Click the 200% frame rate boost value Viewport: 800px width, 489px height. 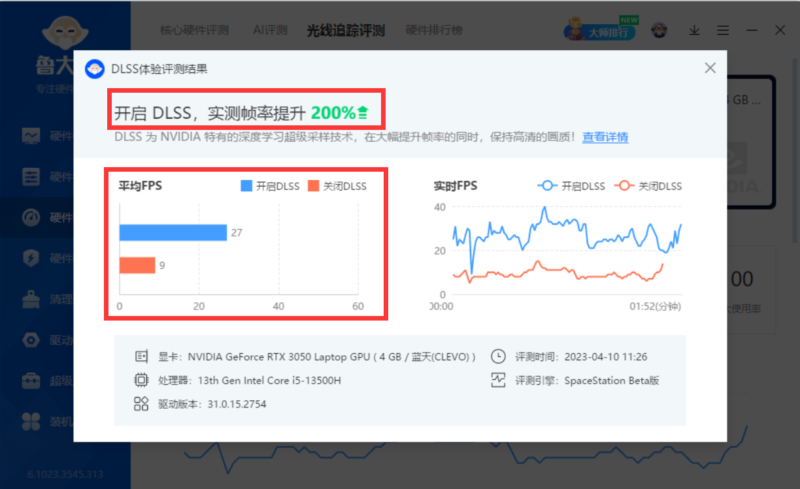tap(333, 112)
